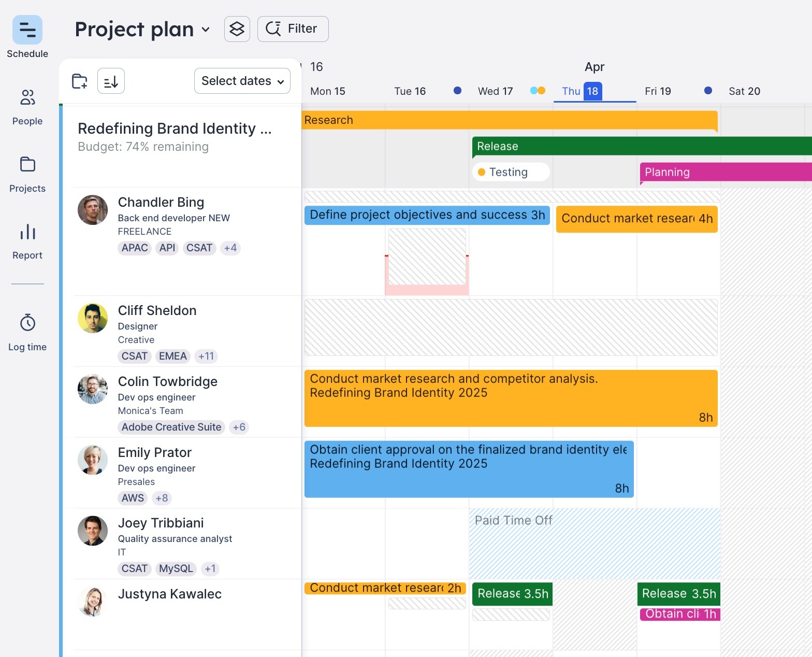The height and width of the screenshot is (657, 812).
Task: Click the Log time stopwatch icon
Action: click(x=27, y=323)
